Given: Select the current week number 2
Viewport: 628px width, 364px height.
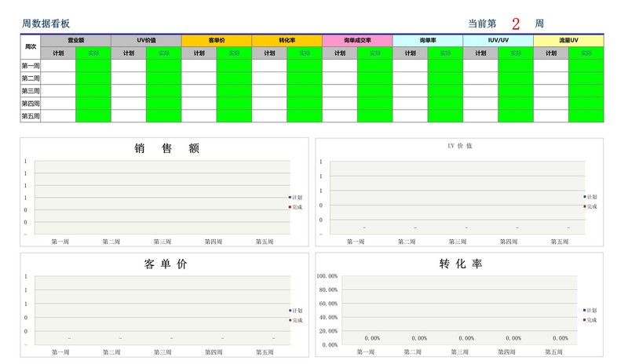Looking at the screenshot, I should pyautogui.click(x=516, y=24).
